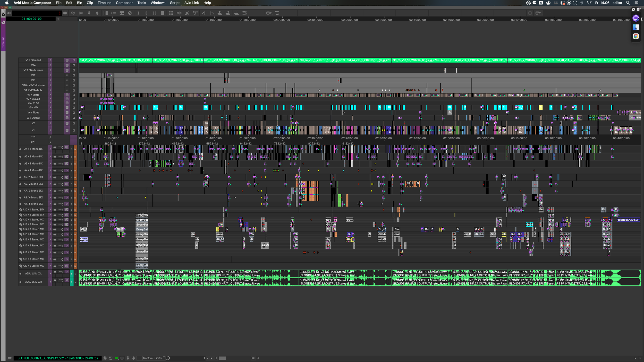Solo the A25 / LS MIX L track
This screenshot has width=644, height=362.
tap(72, 274)
